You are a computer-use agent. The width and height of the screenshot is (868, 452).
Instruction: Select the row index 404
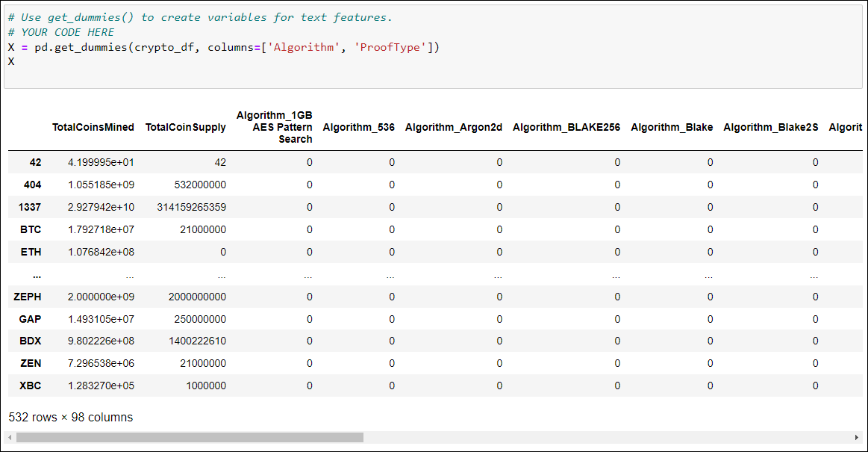tap(33, 185)
